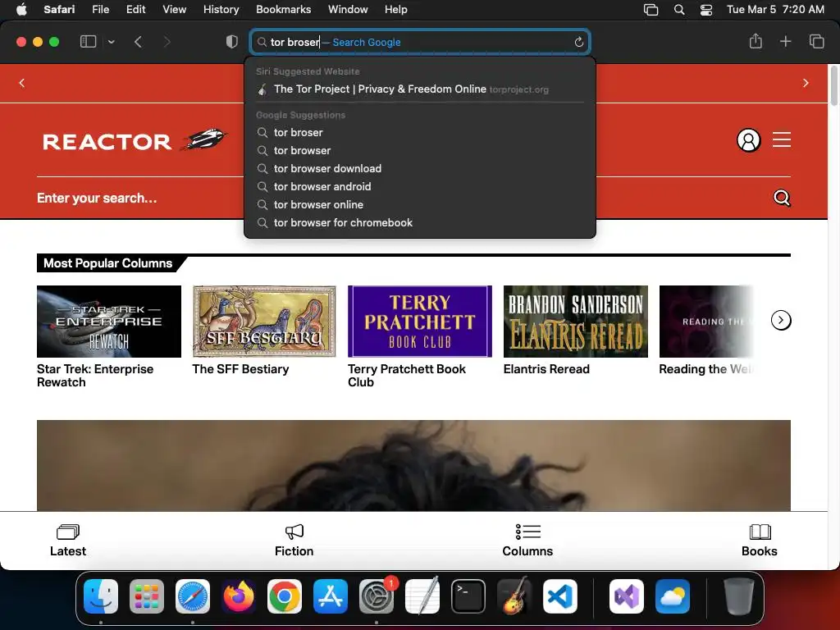Viewport: 840px width, 630px height.
Task: Click the banner's left arrow
Action: [x=22, y=83]
